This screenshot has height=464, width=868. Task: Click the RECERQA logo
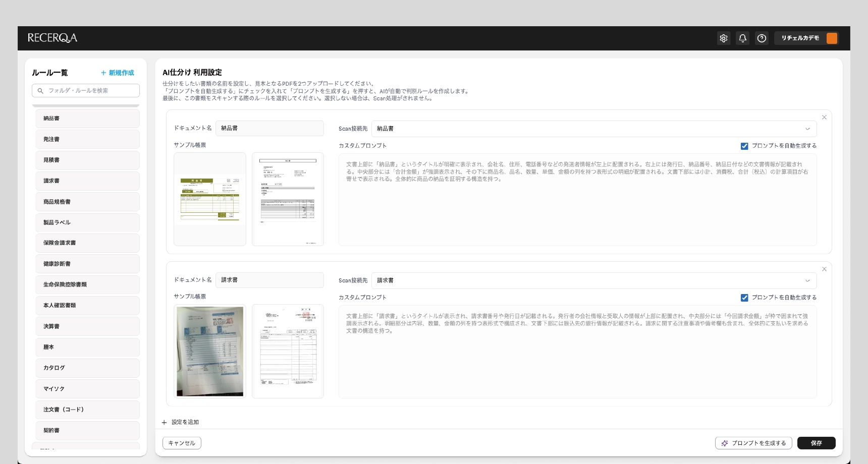pos(52,38)
